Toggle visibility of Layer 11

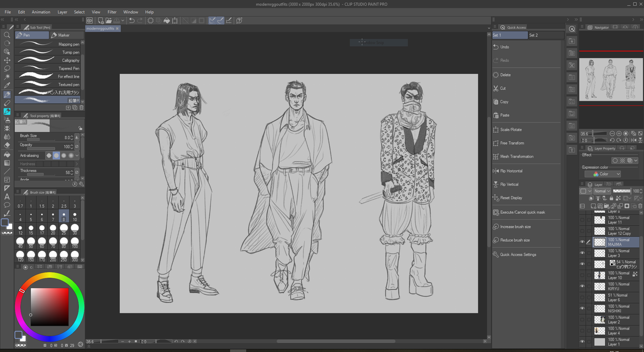click(582, 220)
